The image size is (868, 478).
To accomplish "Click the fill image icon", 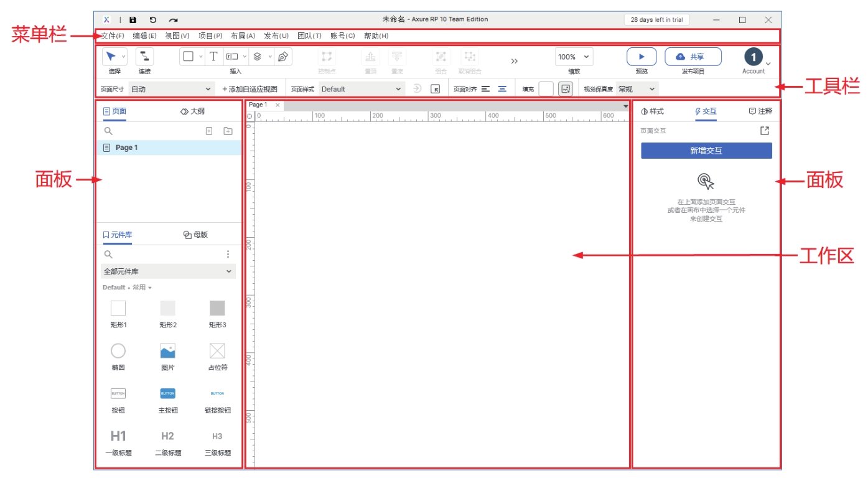I will pos(565,89).
